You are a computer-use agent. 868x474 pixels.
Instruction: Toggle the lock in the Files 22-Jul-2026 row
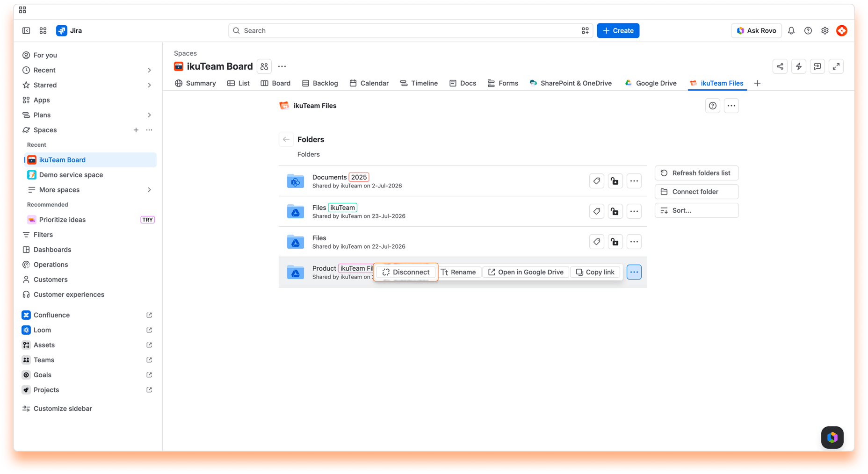(x=615, y=242)
